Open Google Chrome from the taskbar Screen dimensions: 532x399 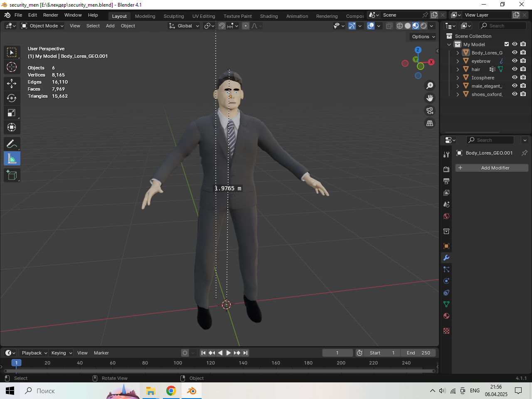171,391
